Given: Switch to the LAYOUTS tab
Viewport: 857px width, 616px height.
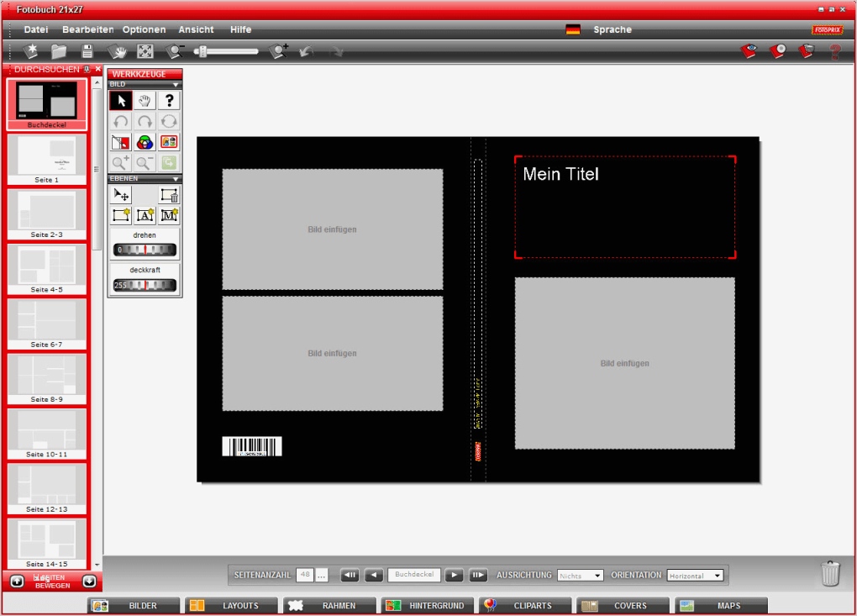Looking at the screenshot, I should [x=231, y=606].
